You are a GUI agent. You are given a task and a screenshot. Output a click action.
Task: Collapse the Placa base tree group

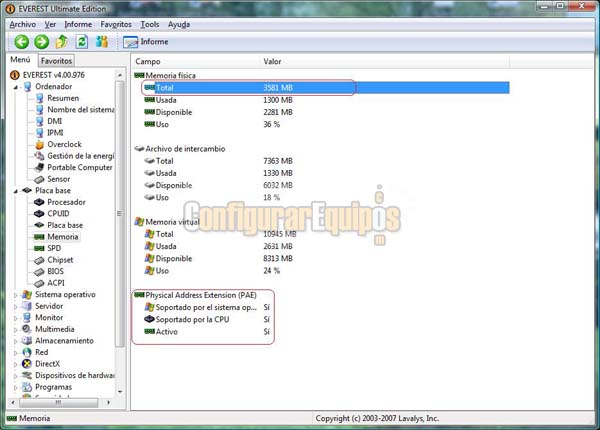16,191
